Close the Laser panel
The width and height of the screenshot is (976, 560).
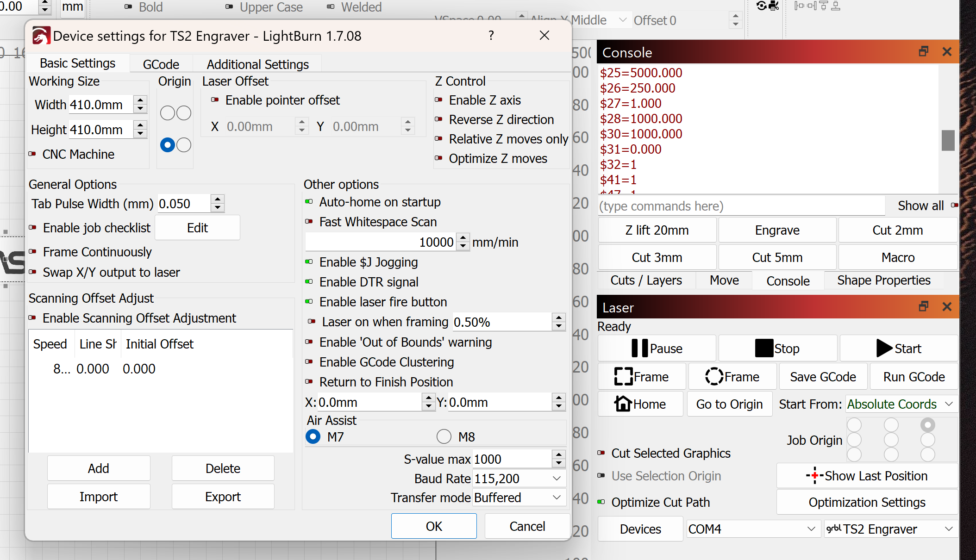pos(947,306)
